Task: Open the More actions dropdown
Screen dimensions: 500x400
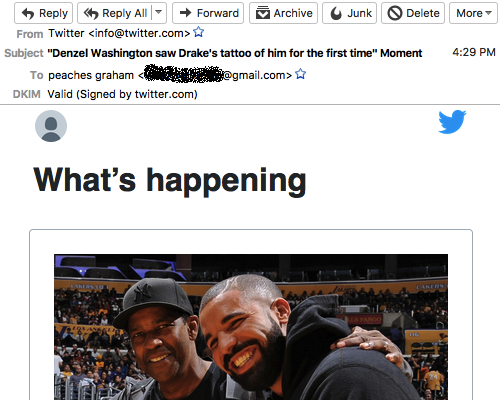Action: (473, 13)
